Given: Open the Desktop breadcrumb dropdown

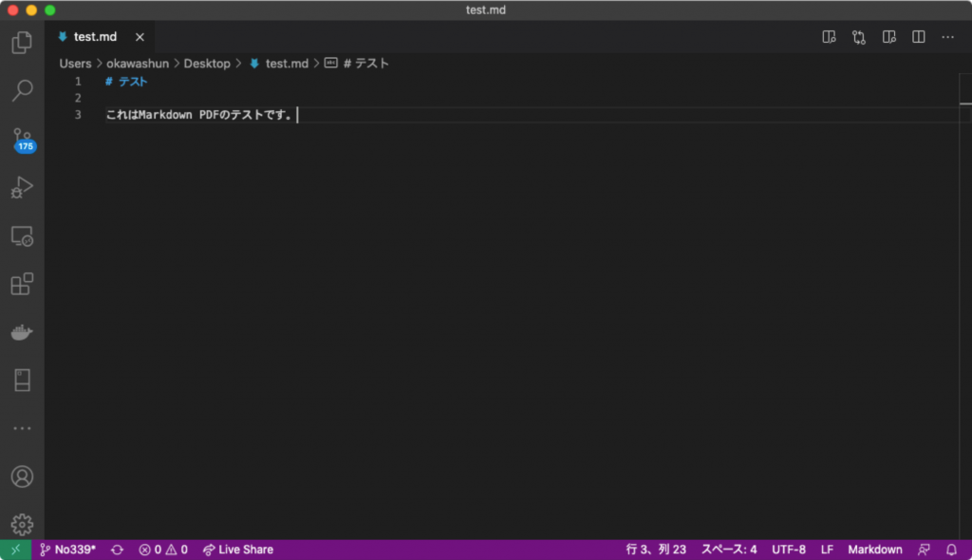Looking at the screenshot, I should coord(207,63).
